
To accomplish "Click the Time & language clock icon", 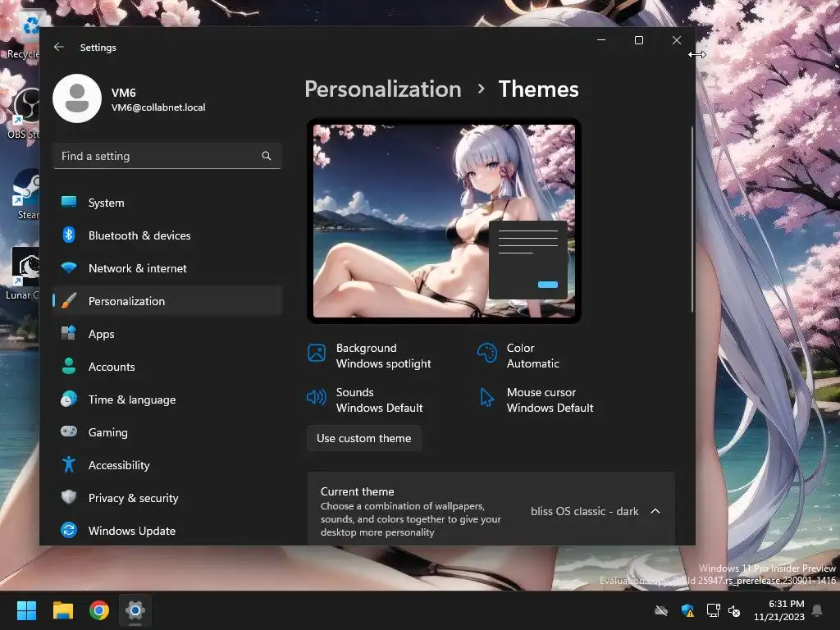I will click(x=69, y=399).
